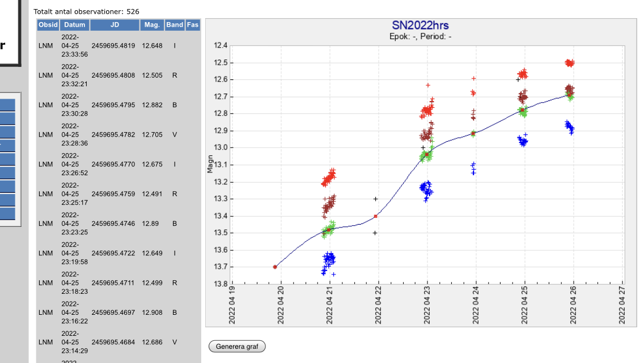Select the date cell ending 23:30:28
This screenshot has width=644, height=363.
pyautogui.click(x=75, y=105)
